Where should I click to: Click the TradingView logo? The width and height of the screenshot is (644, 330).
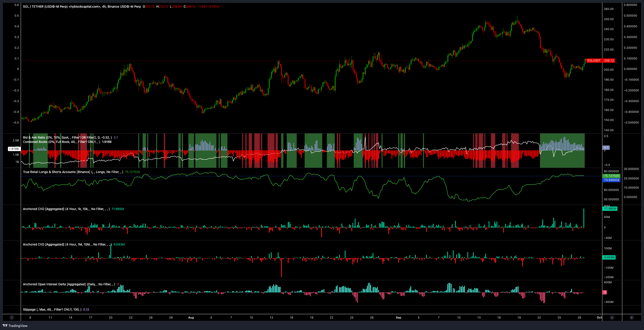coord(15,326)
